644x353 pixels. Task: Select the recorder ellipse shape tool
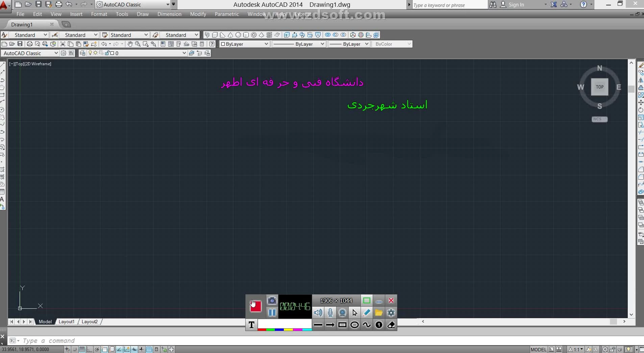coord(354,325)
